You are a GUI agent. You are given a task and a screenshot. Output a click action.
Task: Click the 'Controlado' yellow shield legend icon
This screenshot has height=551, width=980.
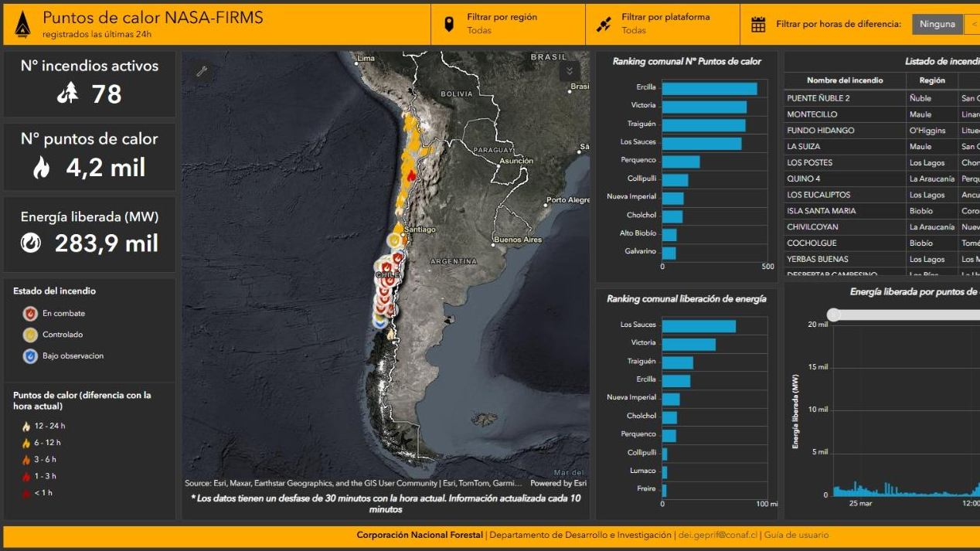[30, 335]
